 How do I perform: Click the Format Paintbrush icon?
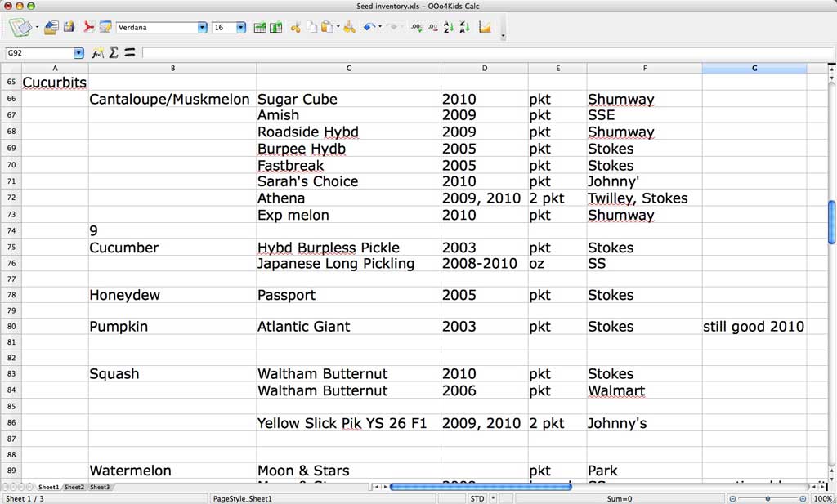[349, 27]
